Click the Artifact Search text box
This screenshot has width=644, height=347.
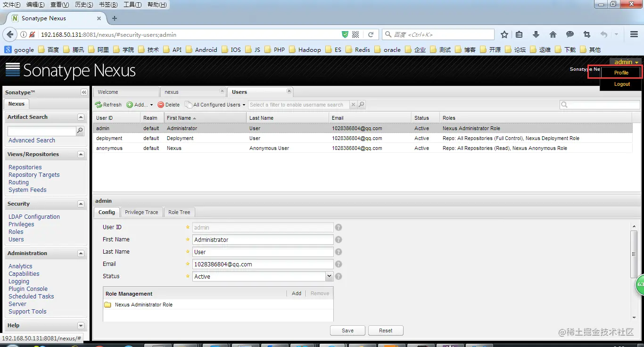click(42, 131)
